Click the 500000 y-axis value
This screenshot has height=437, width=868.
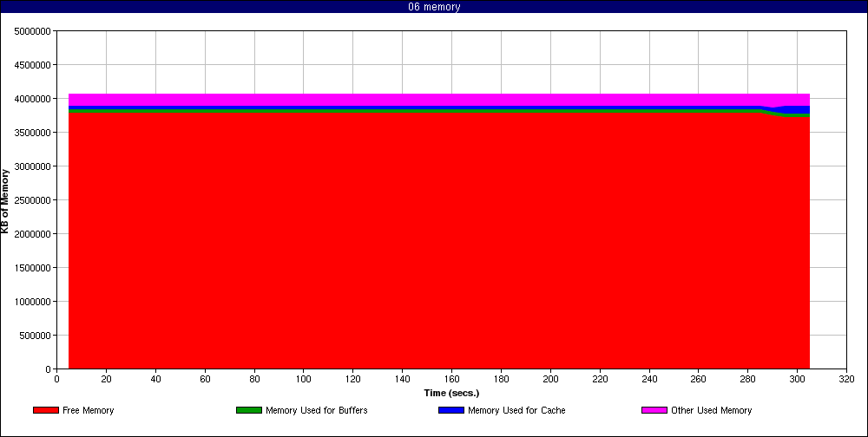(x=36, y=336)
